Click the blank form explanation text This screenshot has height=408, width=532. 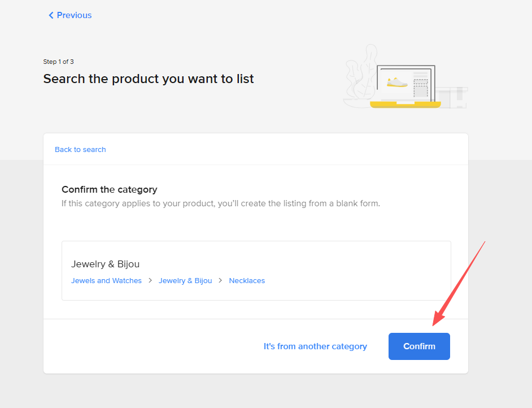tap(220, 203)
